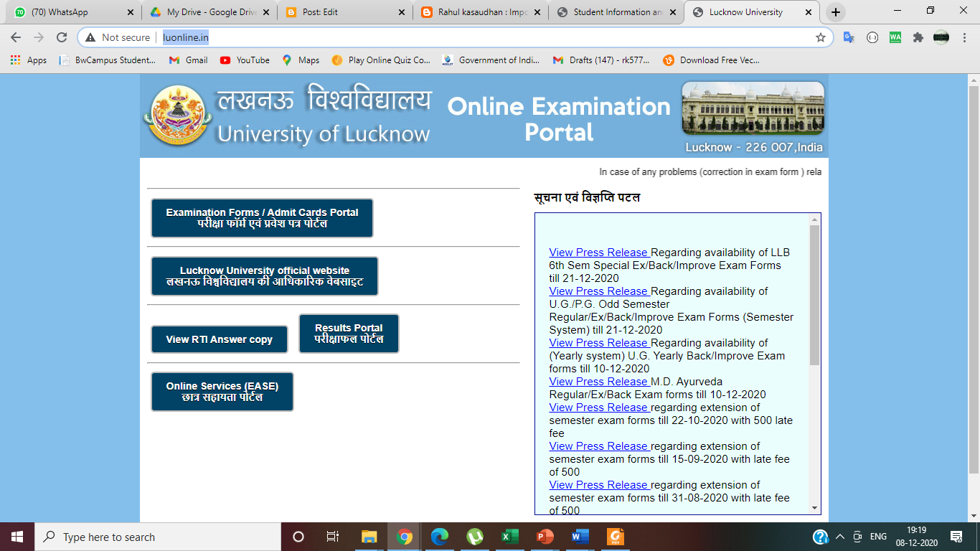980x551 pixels.
Task: Open Examination Forms / Admit Cards Portal
Action: point(262,218)
